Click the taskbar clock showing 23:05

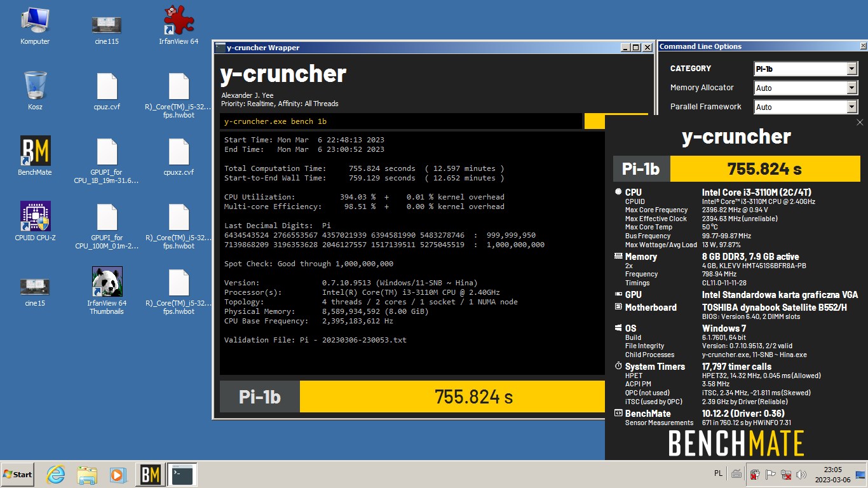832,474
